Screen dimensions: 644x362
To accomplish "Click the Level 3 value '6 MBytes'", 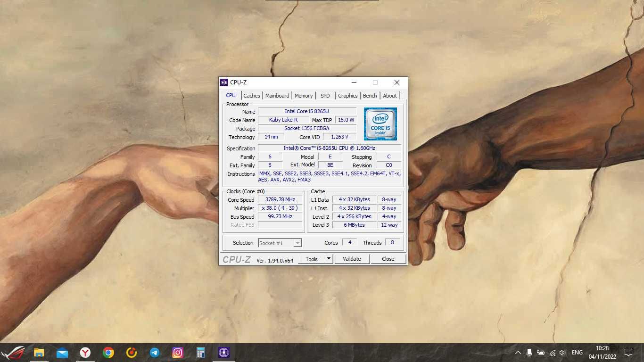I will [x=355, y=225].
